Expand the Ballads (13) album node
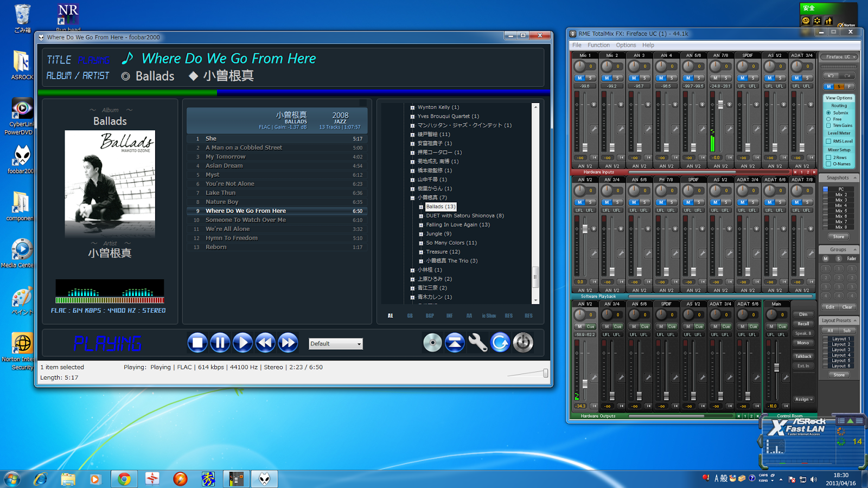This screenshot has width=868, height=488. point(421,207)
